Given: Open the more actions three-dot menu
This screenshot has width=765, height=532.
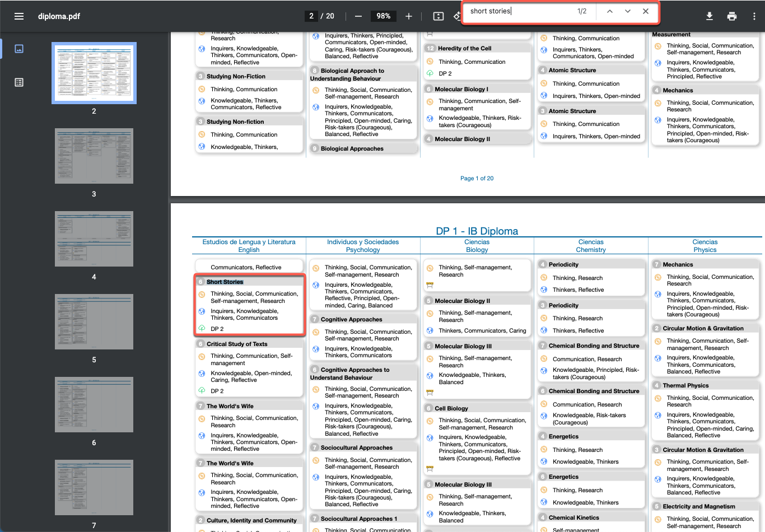Looking at the screenshot, I should pyautogui.click(x=754, y=16).
